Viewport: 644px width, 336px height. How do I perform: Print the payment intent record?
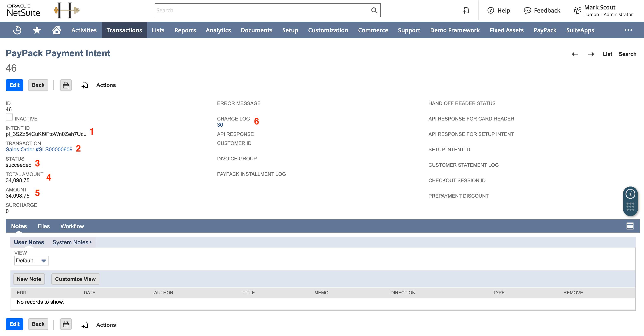(66, 85)
